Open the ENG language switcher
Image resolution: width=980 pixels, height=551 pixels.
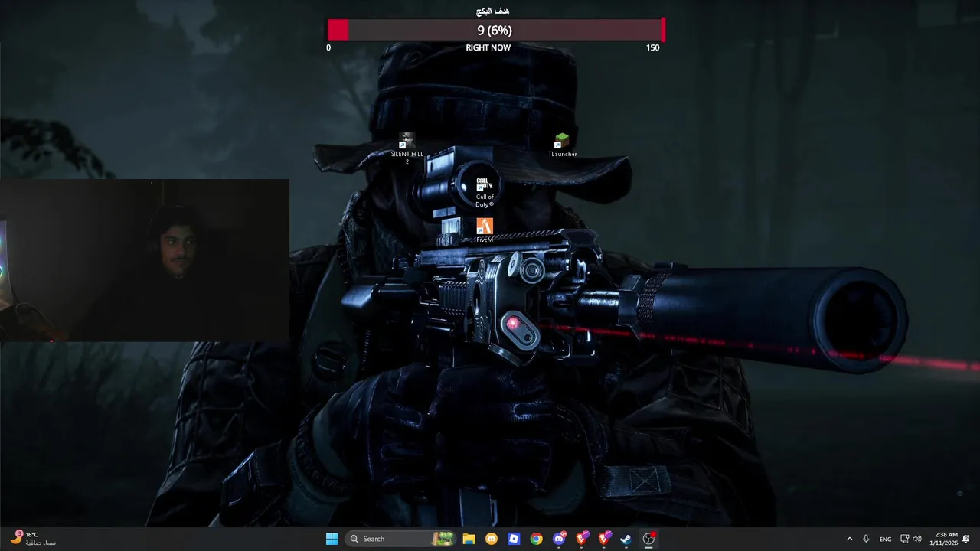(x=885, y=539)
